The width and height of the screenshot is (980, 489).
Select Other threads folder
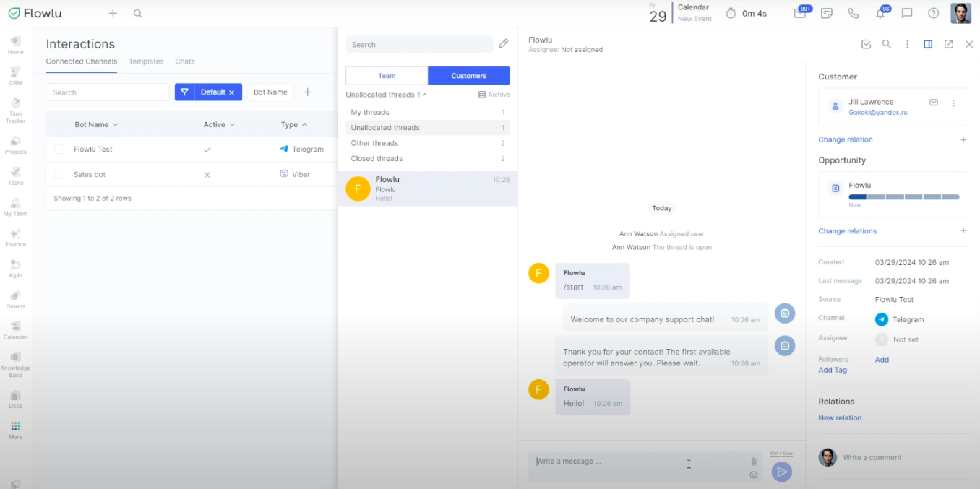pos(428,143)
